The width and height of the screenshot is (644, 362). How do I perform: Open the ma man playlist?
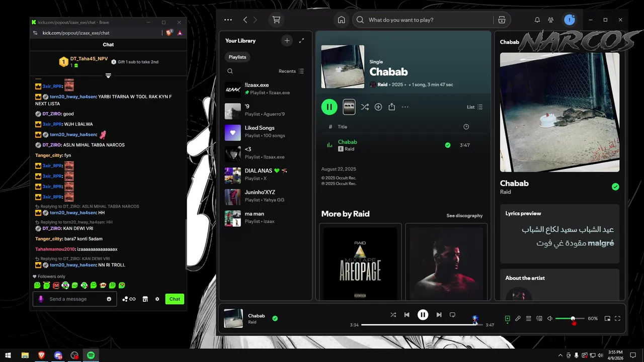click(x=266, y=217)
